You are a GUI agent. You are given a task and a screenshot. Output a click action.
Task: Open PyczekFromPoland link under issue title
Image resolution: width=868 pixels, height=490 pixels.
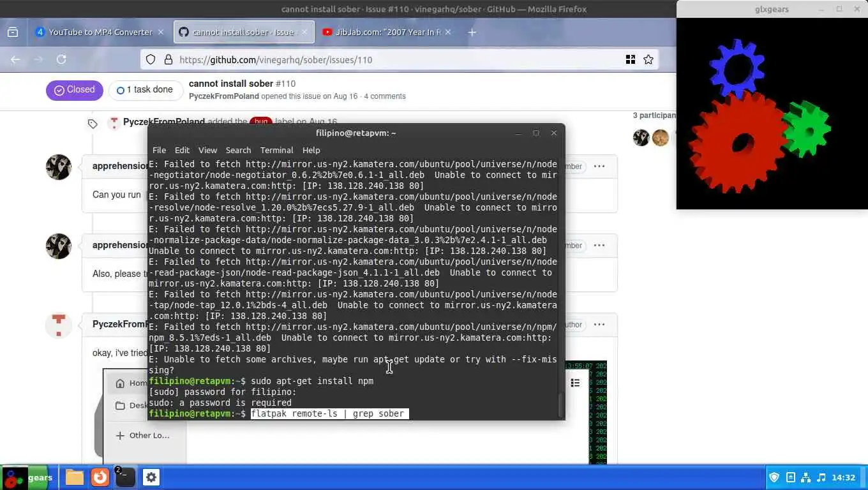[224, 96]
